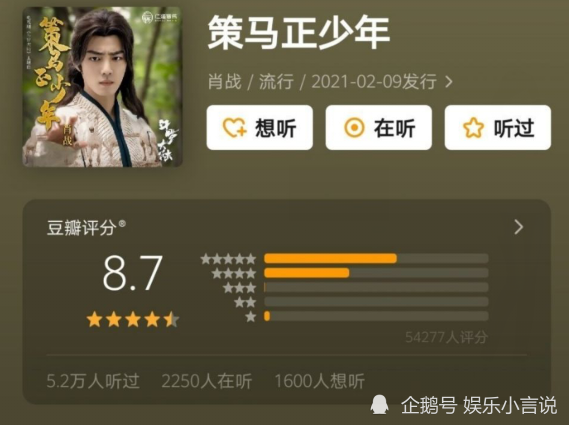This screenshot has height=425, width=569.
Task: Tap the one-star row icon
Action: [x=250, y=316]
